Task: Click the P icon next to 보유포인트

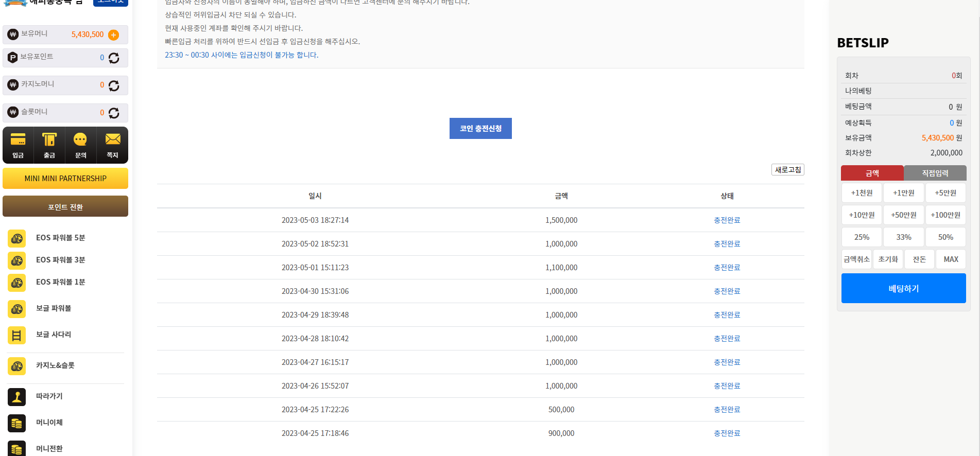Action: (13, 58)
